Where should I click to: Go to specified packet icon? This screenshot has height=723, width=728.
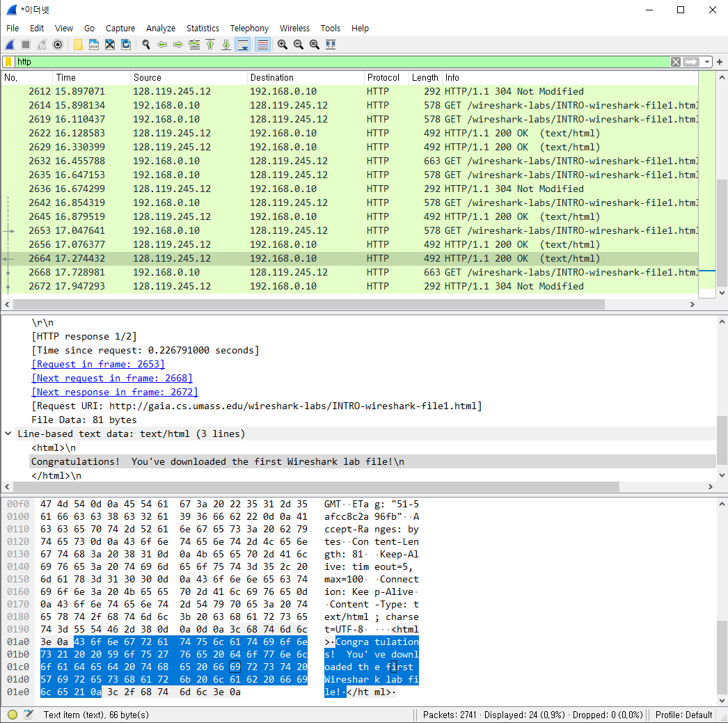click(194, 45)
